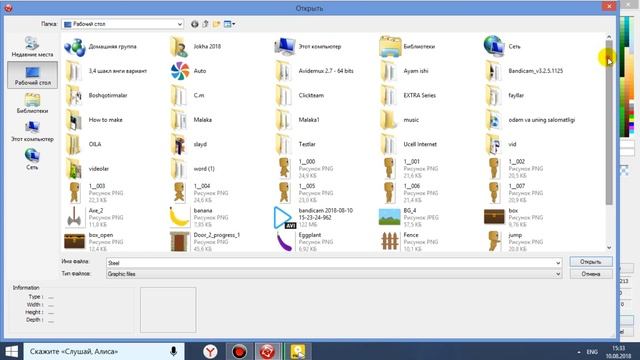Viewport: 640px width, 360px height.
Task: Click the Открыть button
Action: point(591,262)
